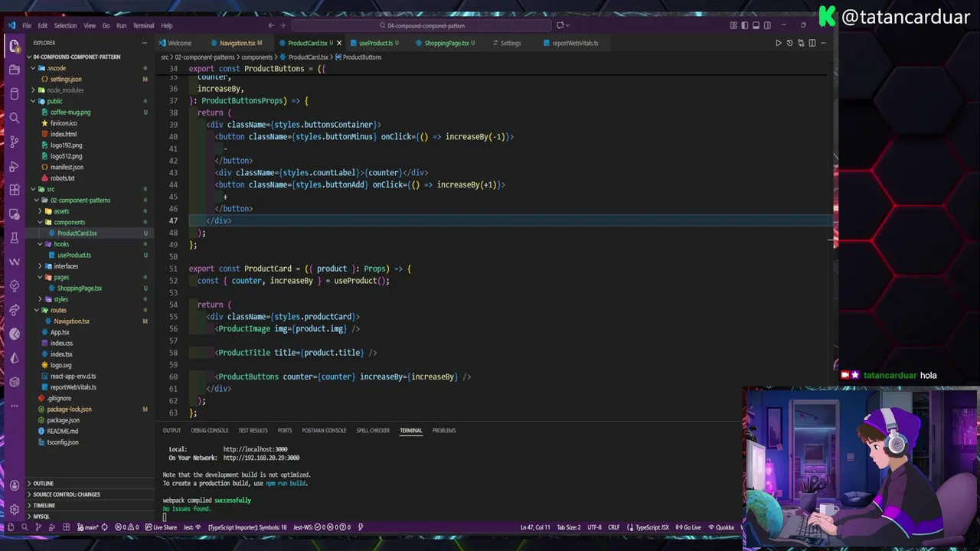Run the code with play icon
The height and width of the screenshot is (551, 980).
pos(779,43)
